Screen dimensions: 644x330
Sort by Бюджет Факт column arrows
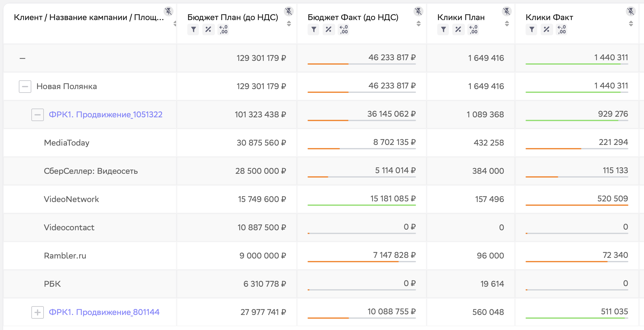(x=418, y=24)
